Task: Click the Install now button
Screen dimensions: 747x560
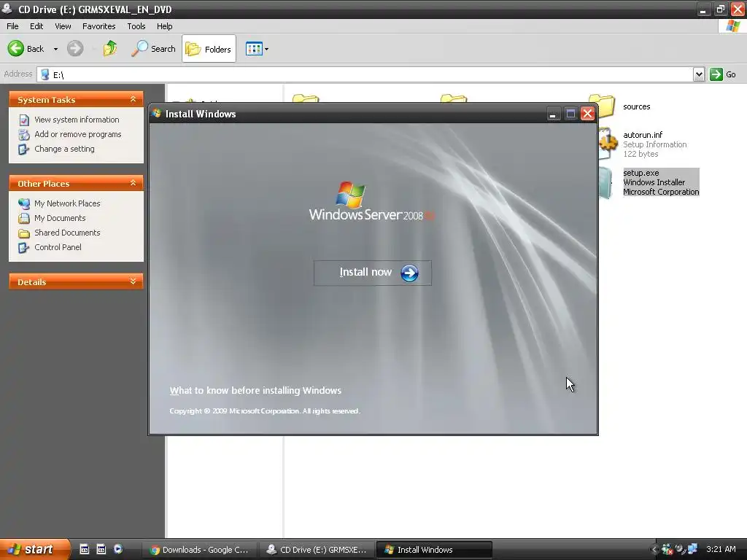Action: coord(373,273)
